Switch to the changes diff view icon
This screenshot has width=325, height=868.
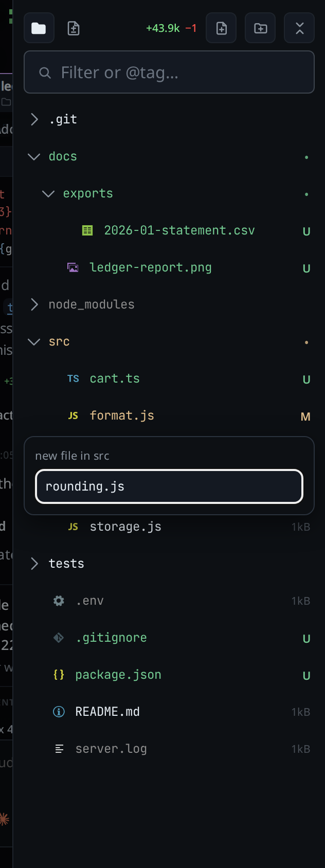tap(74, 28)
